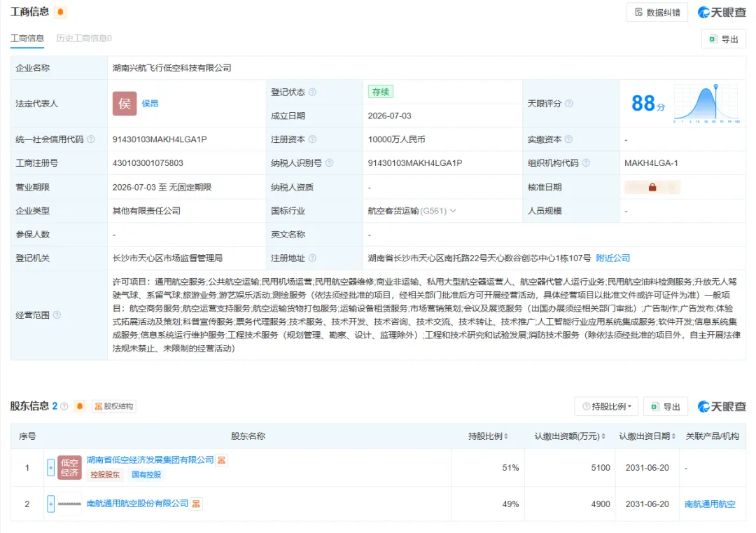
Task: Click orange bell icon beside 股东信息
Action: click(x=80, y=406)
